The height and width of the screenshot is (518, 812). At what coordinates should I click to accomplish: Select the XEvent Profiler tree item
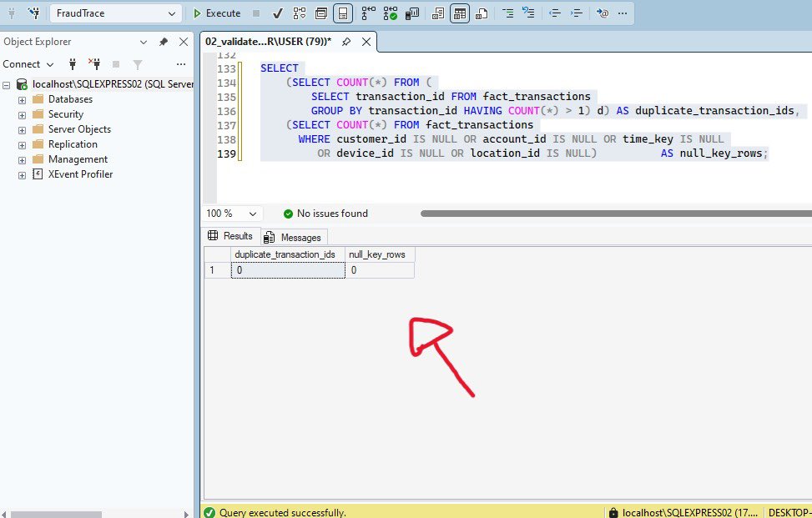pos(80,174)
